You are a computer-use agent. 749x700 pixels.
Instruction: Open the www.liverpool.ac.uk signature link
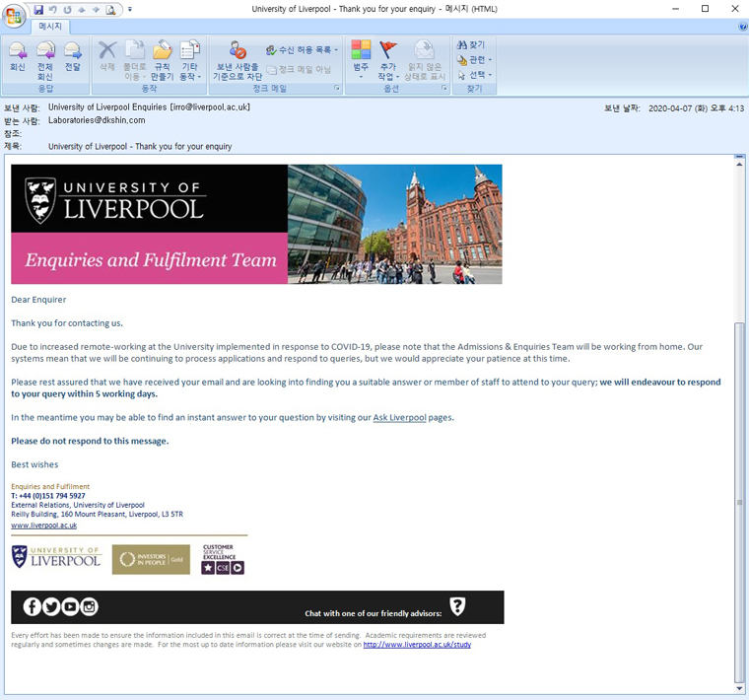pos(43,525)
